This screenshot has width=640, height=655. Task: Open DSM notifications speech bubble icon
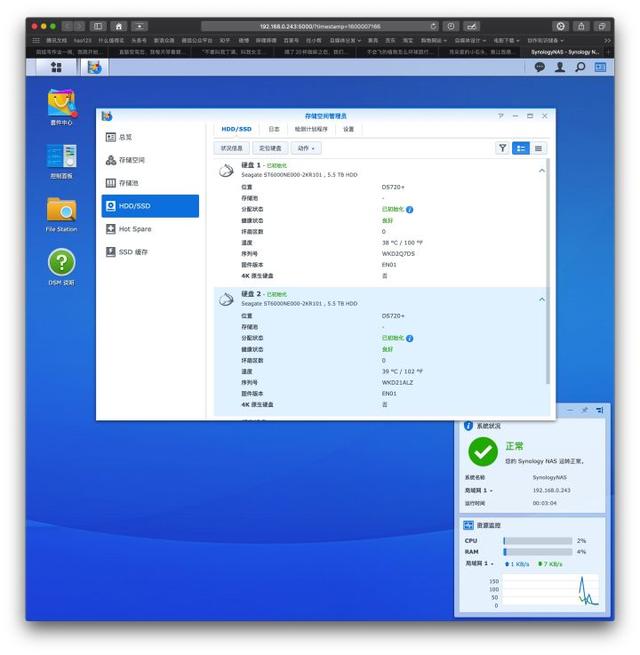pos(539,67)
